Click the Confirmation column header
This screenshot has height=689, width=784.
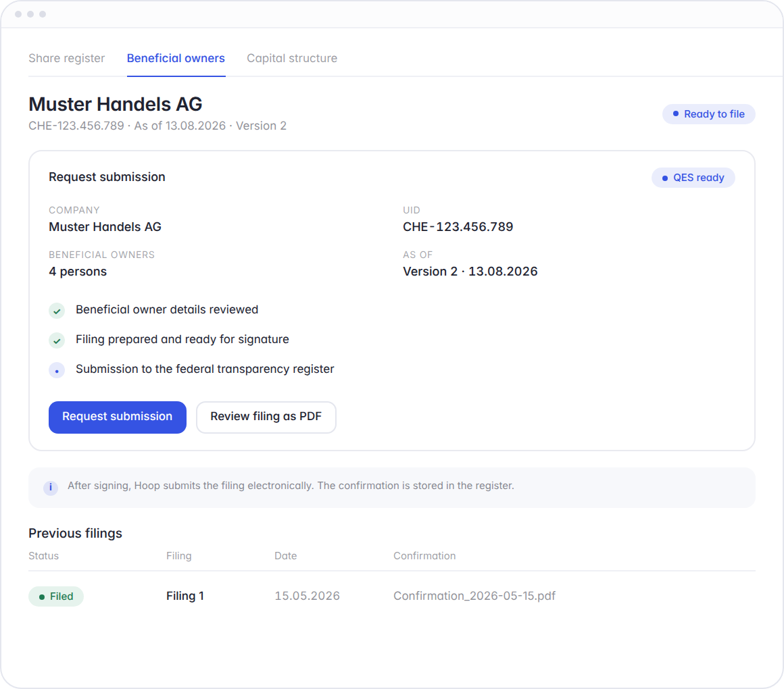click(424, 556)
